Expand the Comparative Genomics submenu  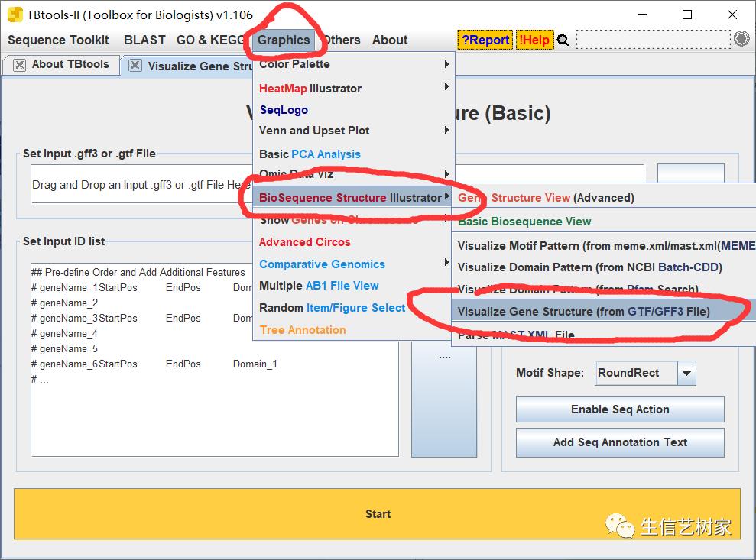tap(353, 264)
